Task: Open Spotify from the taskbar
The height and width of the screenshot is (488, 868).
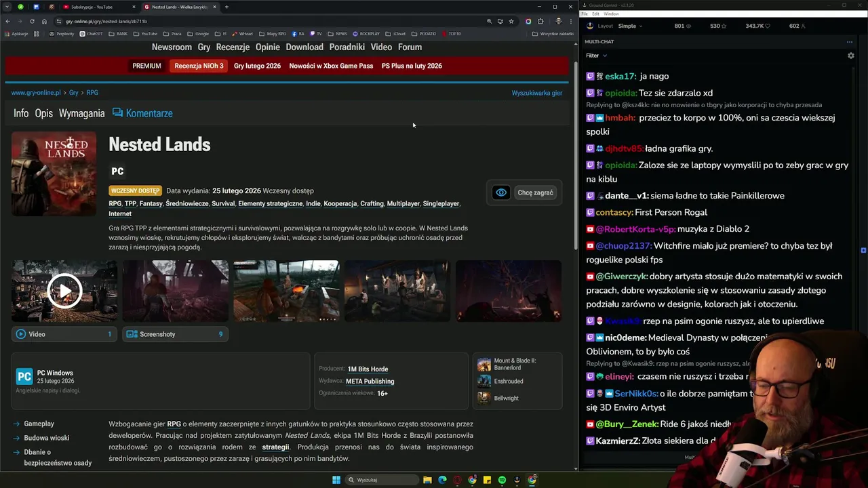Action: tap(502, 480)
